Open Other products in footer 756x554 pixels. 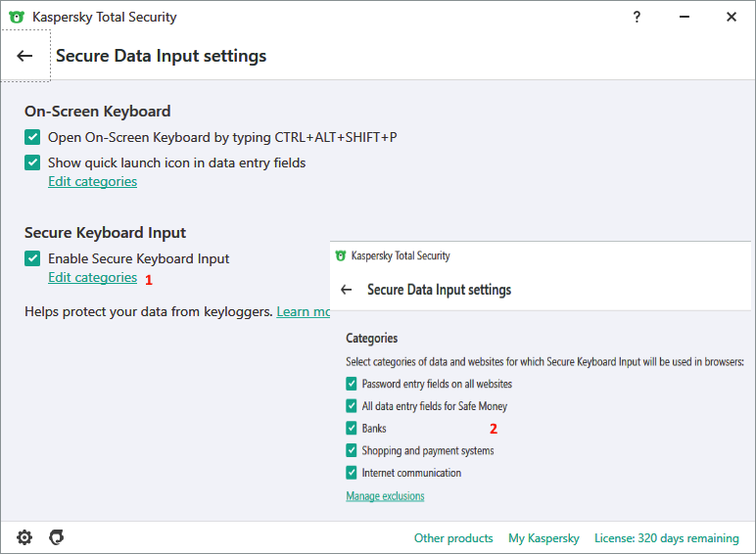click(x=453, y=538)
